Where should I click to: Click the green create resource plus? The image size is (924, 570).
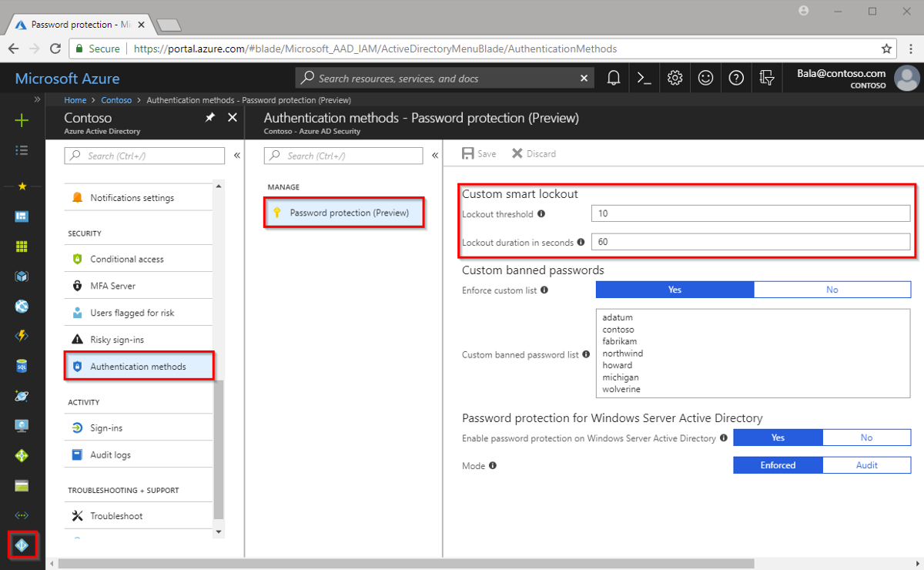pyautogui.click(x=22, y=120)
